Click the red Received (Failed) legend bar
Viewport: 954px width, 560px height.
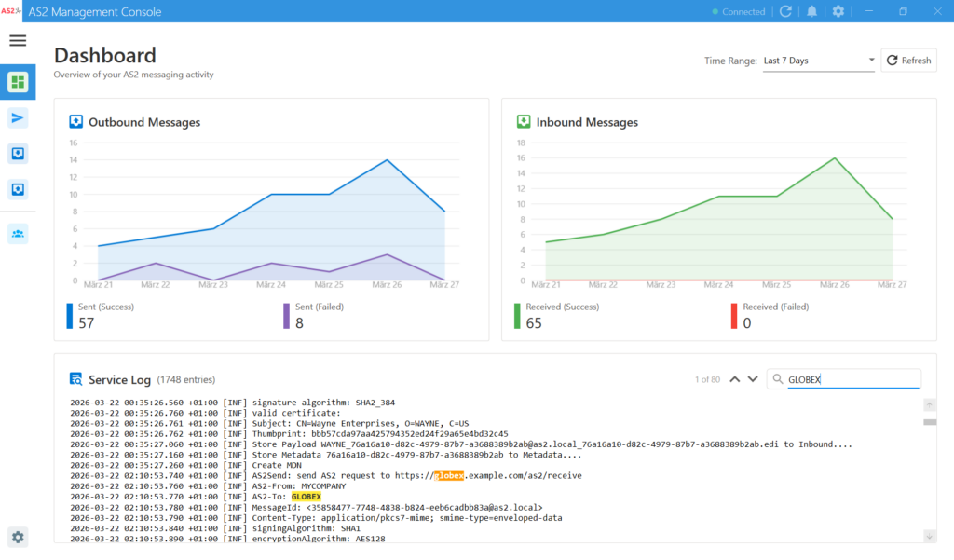pos(733,316)
